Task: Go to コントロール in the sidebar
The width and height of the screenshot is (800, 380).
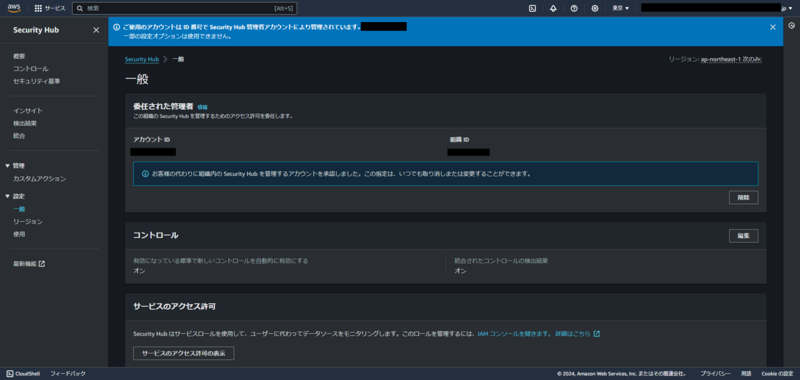Action: click(x=31, y=69)
